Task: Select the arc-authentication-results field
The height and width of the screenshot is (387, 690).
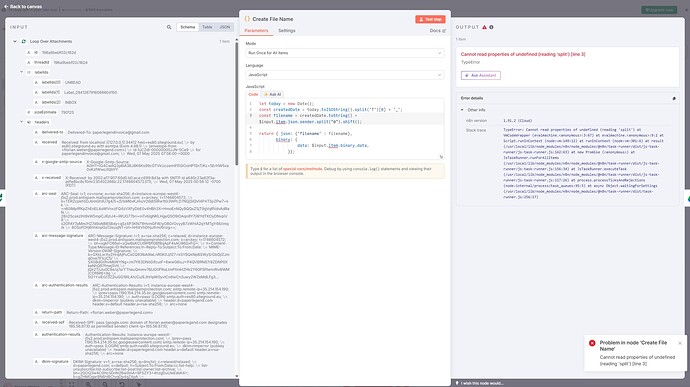Action: [x=132, y=295]
